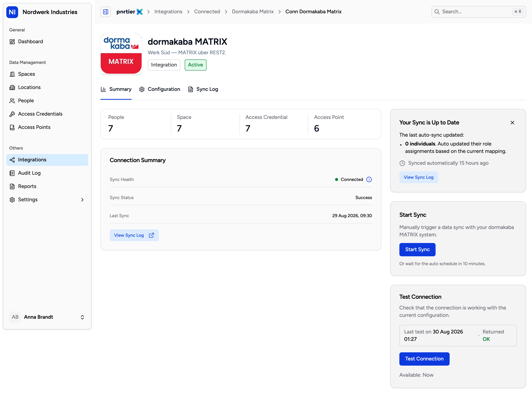Click the Access Points icon
Image resolution: width=532 pixels, height=397 pixels.
coord(12,127)
